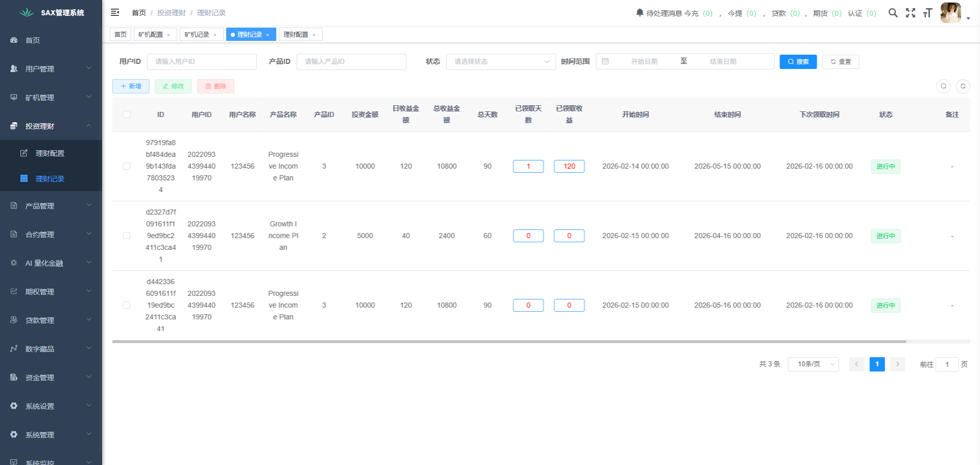Expand the 用户管理 sidebar menu
The height and width of the screenshot is (465, 980).
[51, 69]
